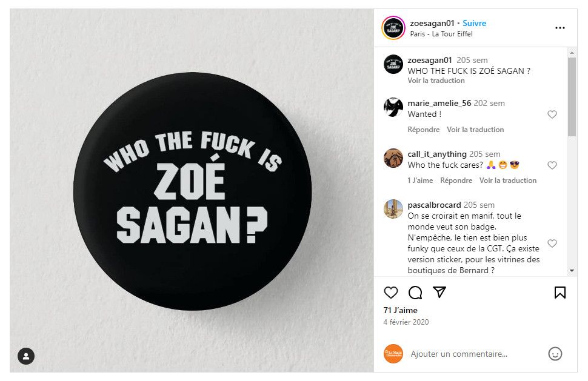Open pascalbrocard's profile thumbnail
The image size is (588, 381).
tap(393, 210)
